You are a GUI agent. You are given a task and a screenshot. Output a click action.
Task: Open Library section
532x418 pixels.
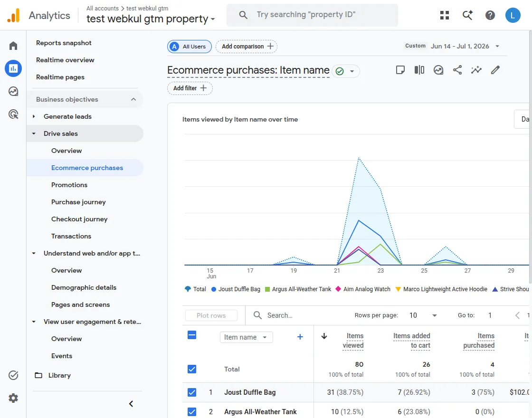59,375
